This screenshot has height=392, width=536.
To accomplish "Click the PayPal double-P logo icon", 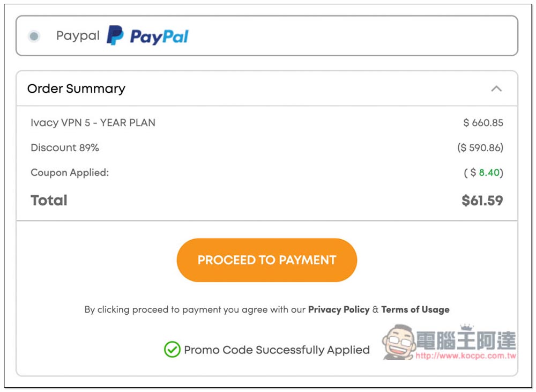I will [115, 35].
